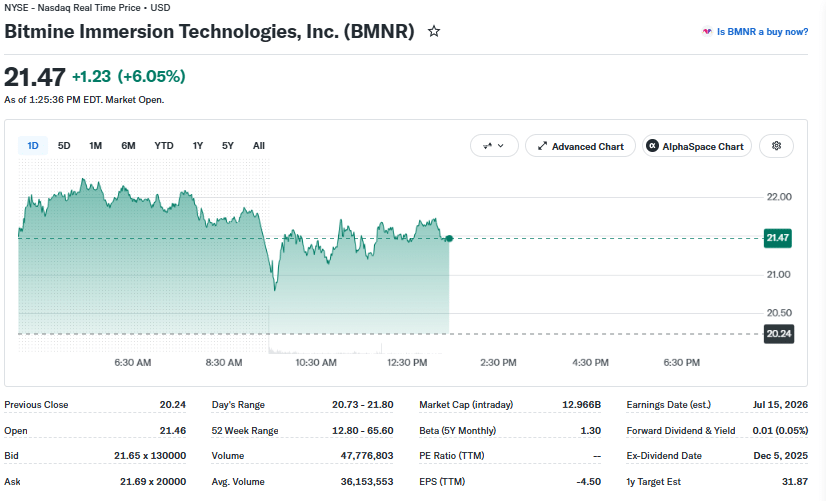
Task: Click the 10:30 AM time axis label
Action: click(316, 362)
